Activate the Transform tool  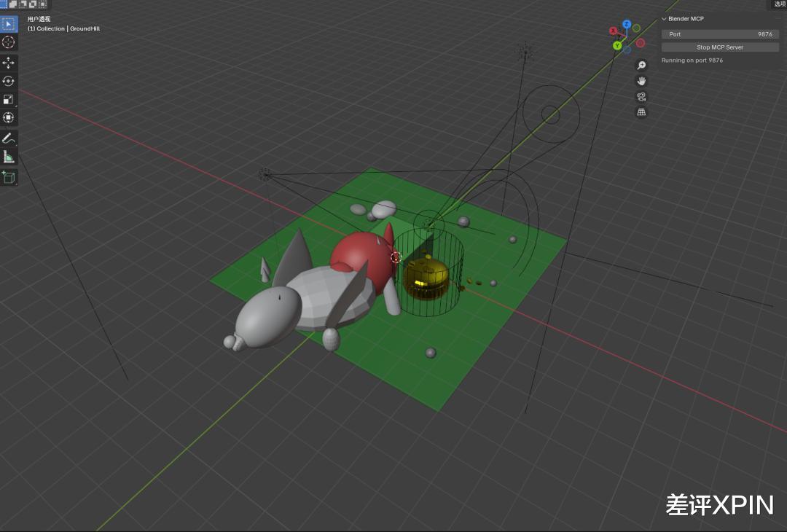(9, 117)
